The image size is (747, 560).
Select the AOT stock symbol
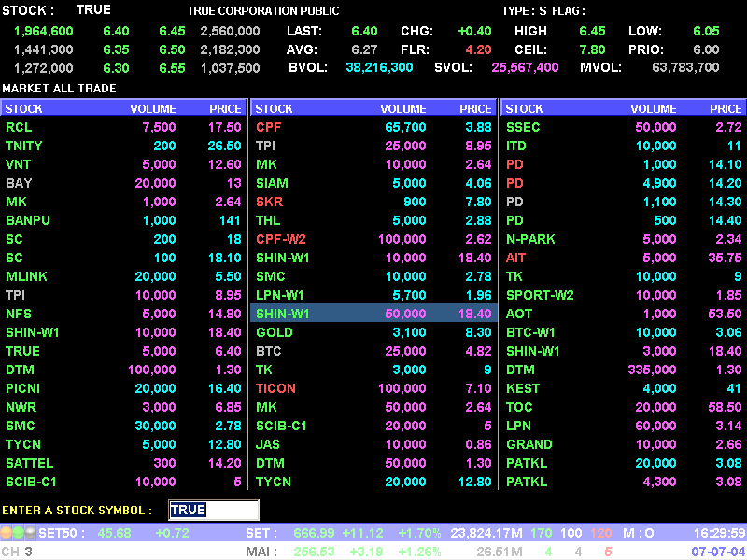point(519,314)
